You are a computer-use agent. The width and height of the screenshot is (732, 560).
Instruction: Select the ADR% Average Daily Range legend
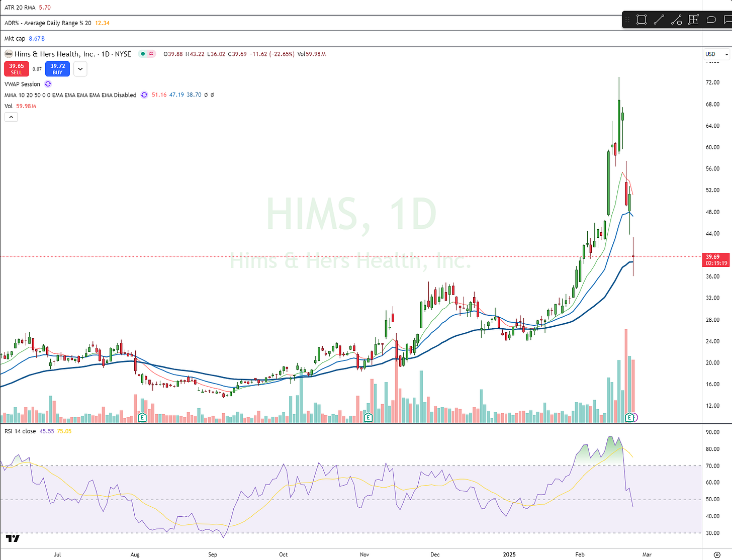click(48, 23)
